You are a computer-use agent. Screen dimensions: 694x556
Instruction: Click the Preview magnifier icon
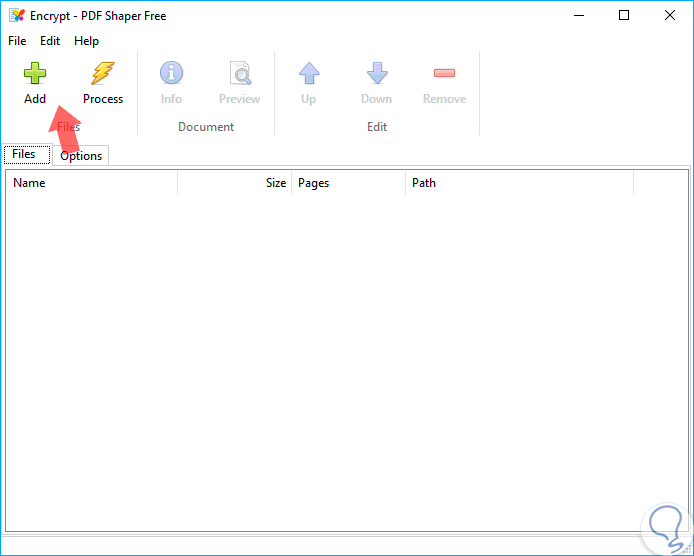click(240, 73)
